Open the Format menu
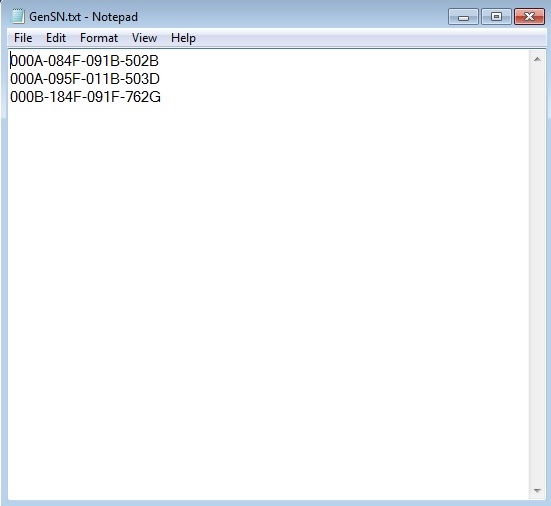This screenshot has height=506, width=551. (x=99, y=38)
